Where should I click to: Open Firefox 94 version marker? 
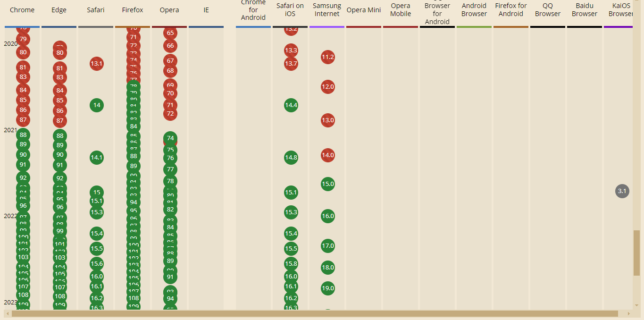click(x=134, y=202)
